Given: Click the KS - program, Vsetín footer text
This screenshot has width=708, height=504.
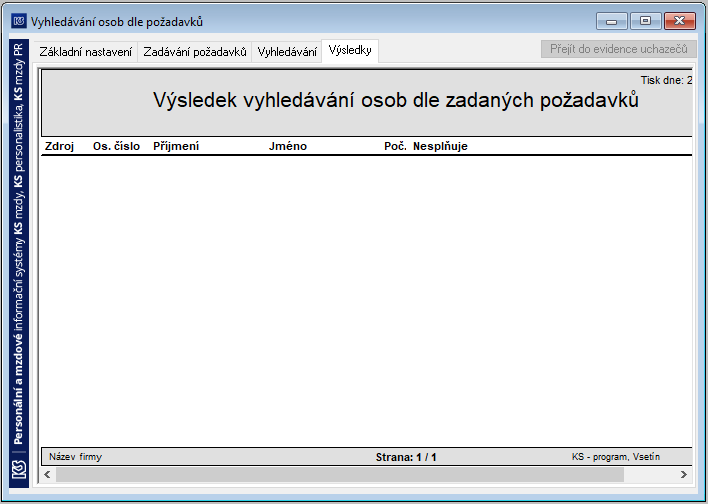Looking at the screenshot, I should [x=615, y=457].
